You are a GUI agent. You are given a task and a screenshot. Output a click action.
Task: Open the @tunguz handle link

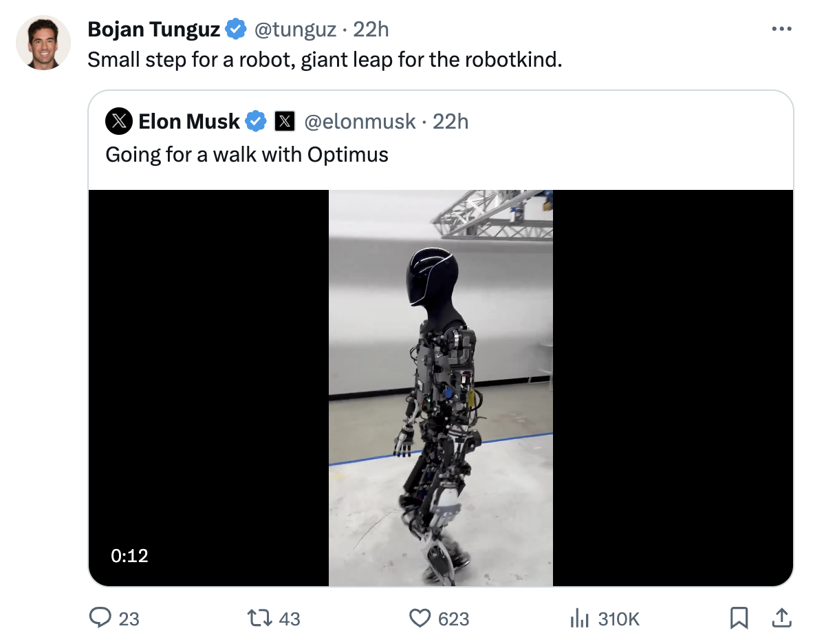coord(296,30)
